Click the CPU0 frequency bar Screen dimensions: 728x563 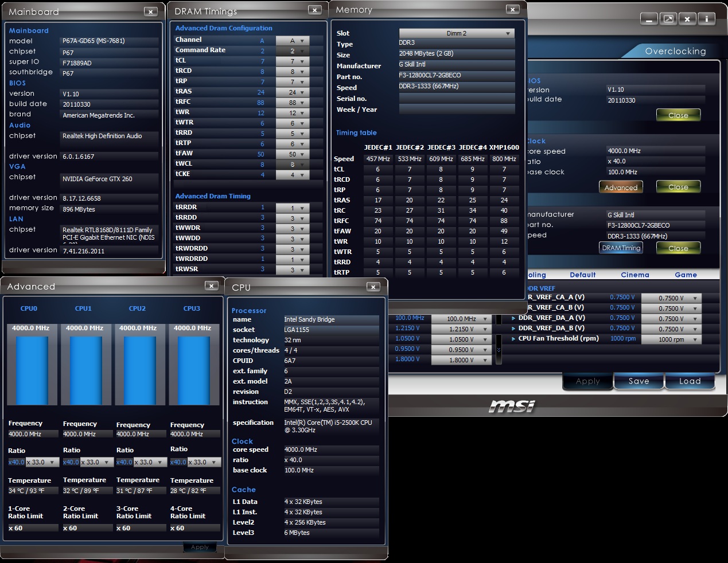pos(32,371)
